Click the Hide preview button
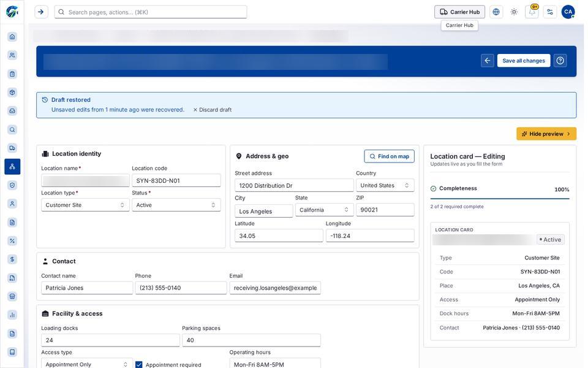This screenshot has width=588, height=368. (x=546, y=134)
